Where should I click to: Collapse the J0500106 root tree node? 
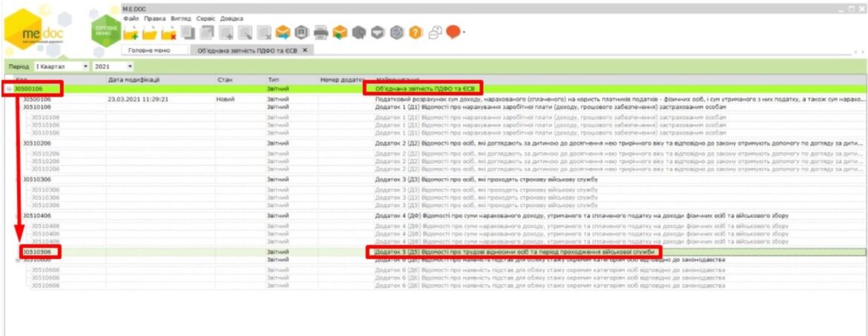(x=9, y=88)
